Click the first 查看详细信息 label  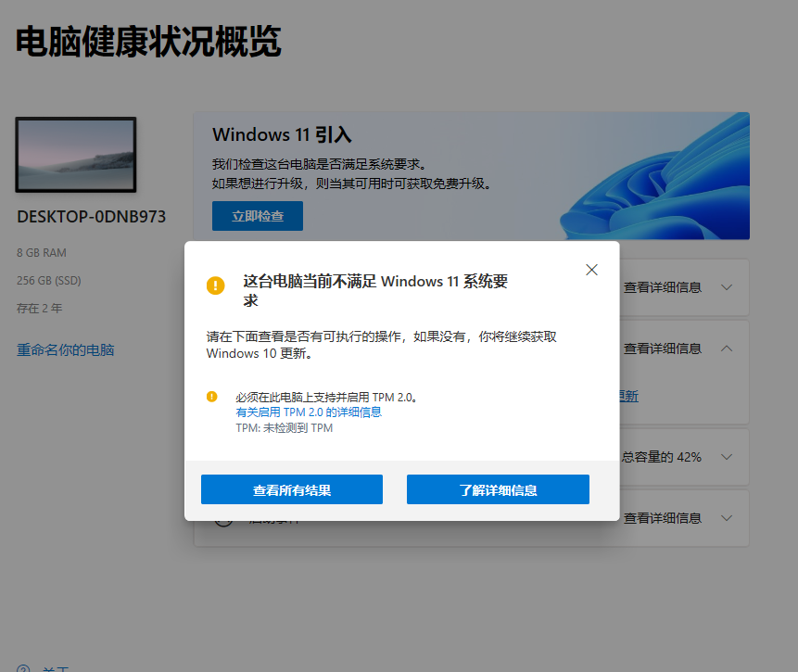(663, 287)
